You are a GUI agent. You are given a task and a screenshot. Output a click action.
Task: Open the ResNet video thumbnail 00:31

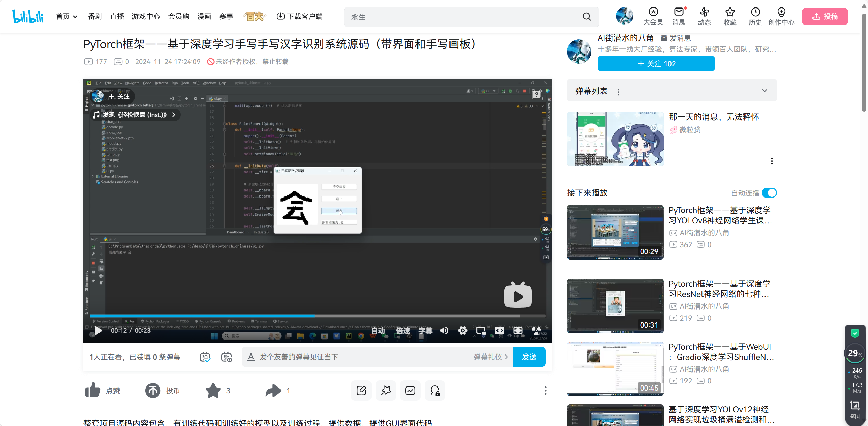click(x=615, y=305)
